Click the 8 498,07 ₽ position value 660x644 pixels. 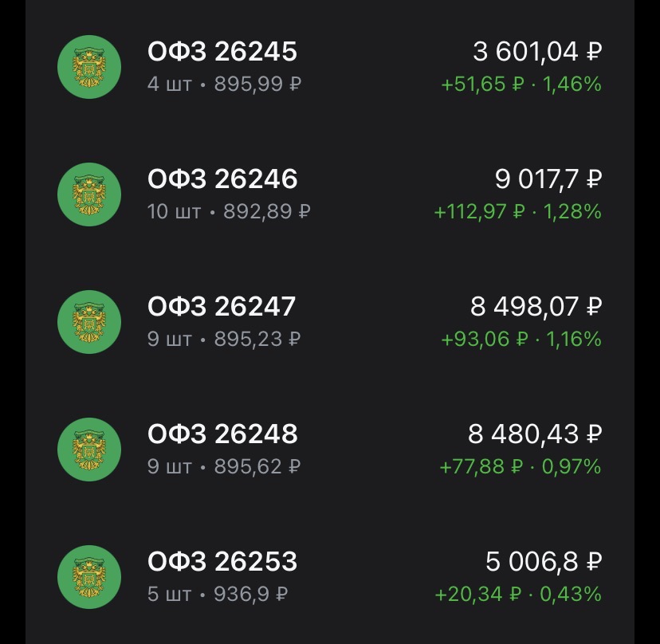[x=535, y=307]
